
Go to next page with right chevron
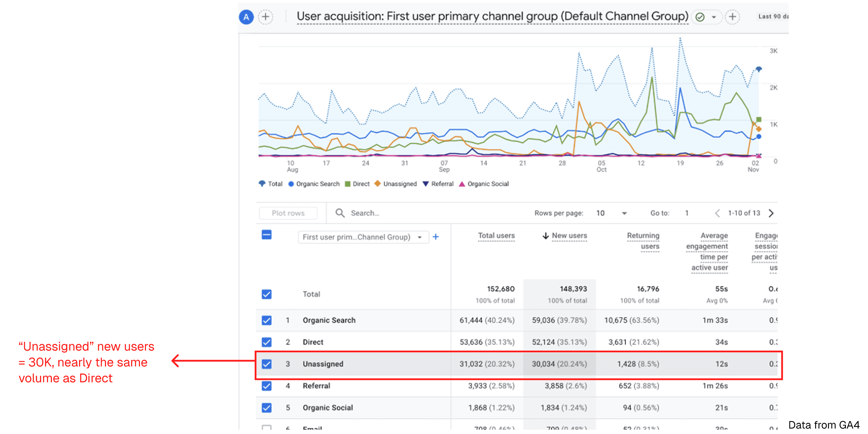(771, 213)
